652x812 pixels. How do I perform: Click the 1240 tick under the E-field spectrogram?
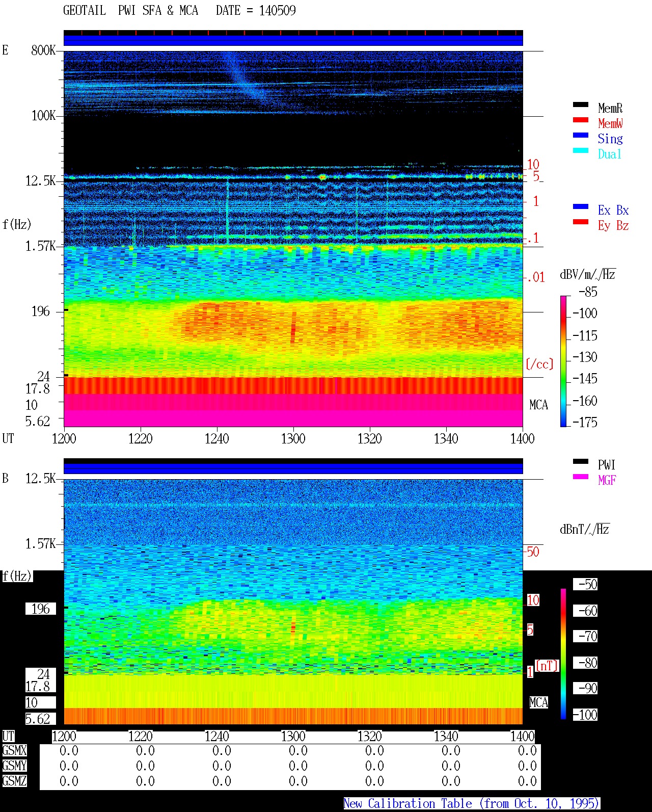point(217,438)
